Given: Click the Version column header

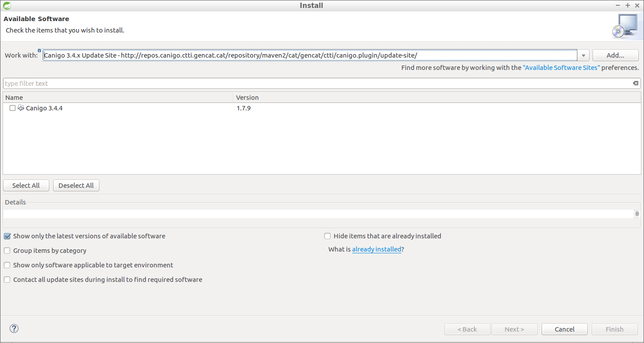Looking at the screenshot, I should pyautogui.click(x=437, y=98).
